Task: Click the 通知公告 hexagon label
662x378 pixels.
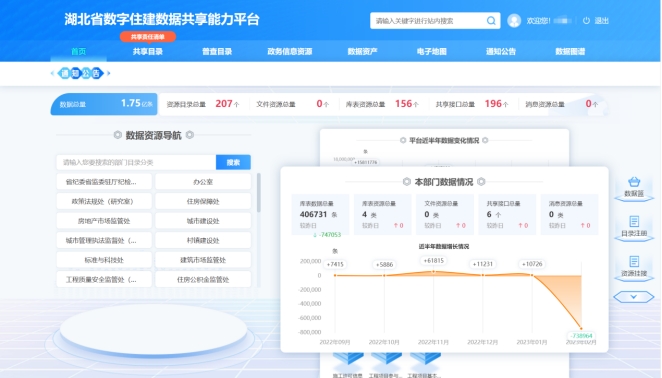Action: tap(80, 73)
